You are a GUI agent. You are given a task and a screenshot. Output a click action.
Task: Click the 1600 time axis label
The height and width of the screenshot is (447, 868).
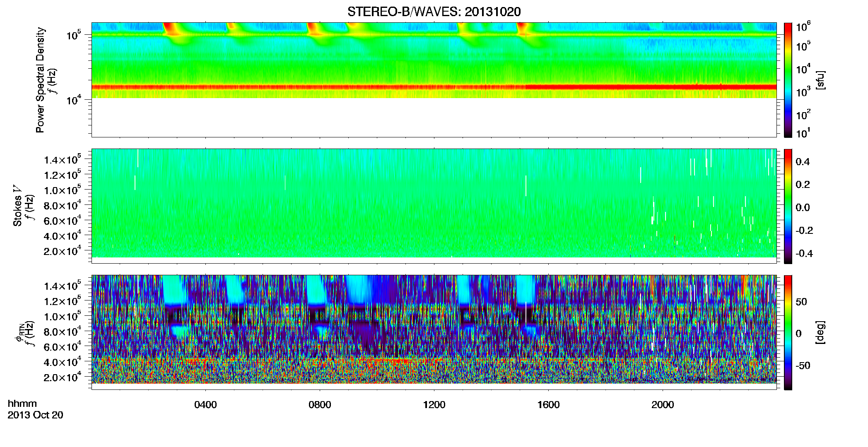(548, 405)
